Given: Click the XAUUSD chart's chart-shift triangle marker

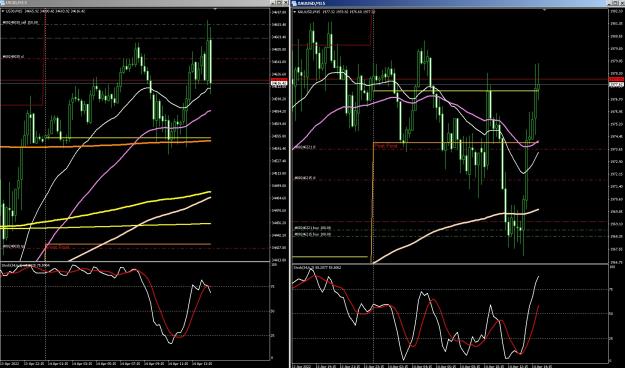Looking at the screenshot, I should [544, 9].
